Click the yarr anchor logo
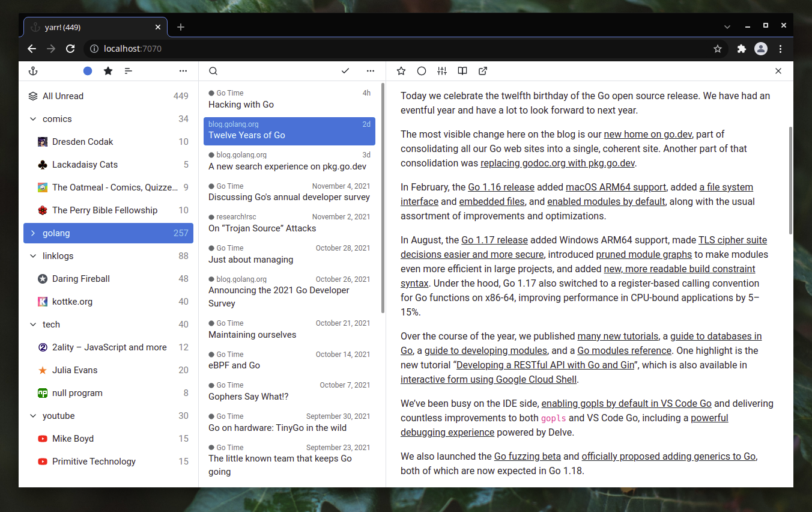 coord(33,71)
